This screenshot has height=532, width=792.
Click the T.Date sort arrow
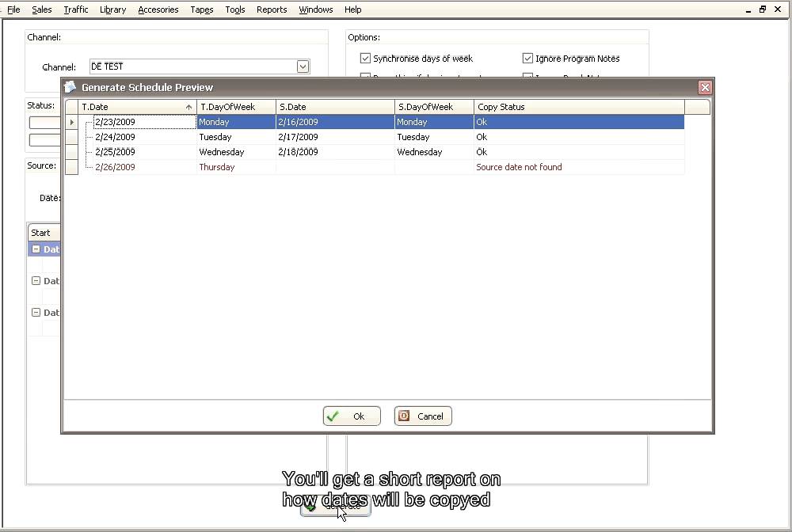pos(188,107)
